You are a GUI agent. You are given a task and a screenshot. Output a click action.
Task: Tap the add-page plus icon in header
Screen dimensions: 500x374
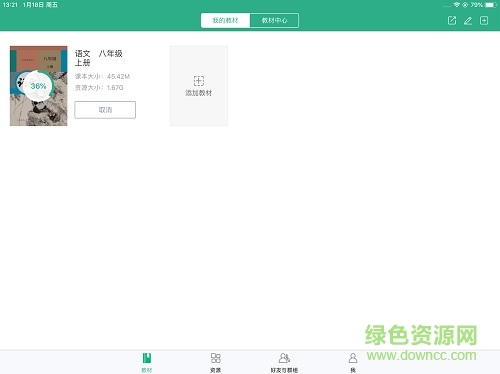pos(484,21)
